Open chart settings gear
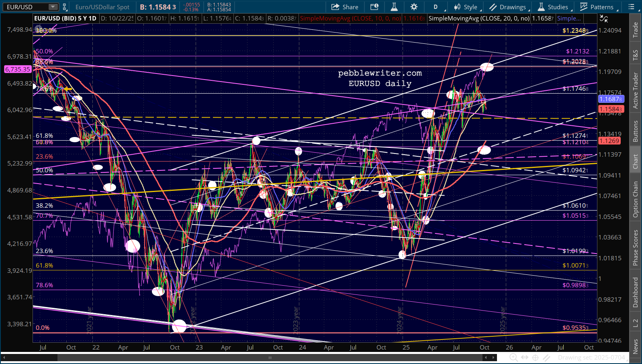This screenshot has width=642, height=364. click(414, 7)
